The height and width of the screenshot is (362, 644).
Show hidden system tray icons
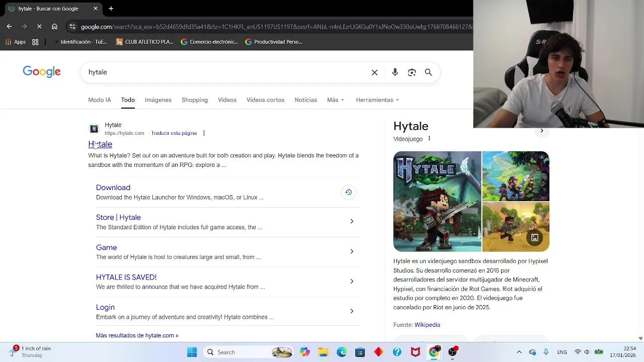(519, 352)
